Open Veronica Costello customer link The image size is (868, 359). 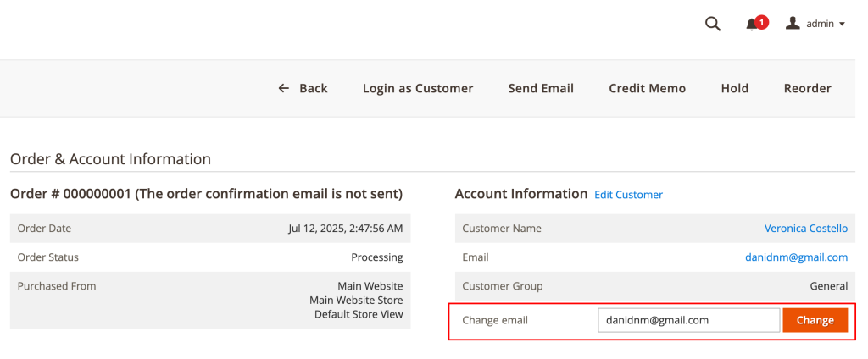(805, 229)
